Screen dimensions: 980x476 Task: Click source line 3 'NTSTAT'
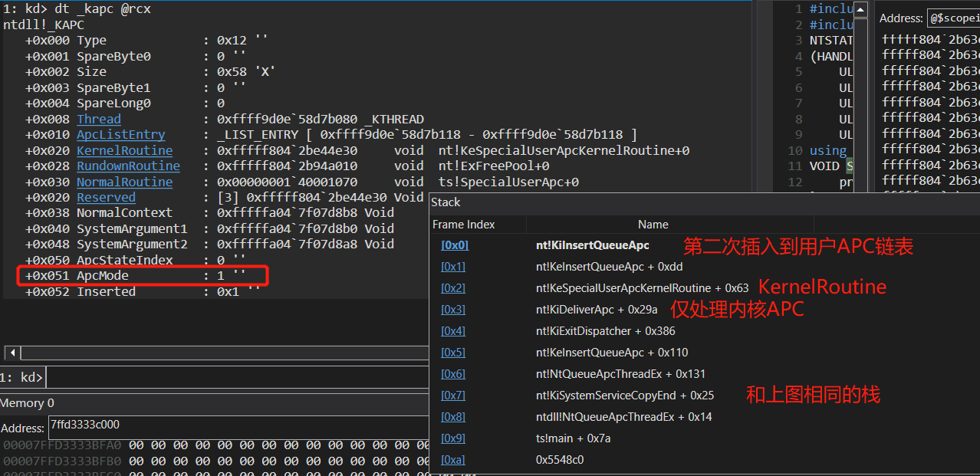[x=831, y=41]
